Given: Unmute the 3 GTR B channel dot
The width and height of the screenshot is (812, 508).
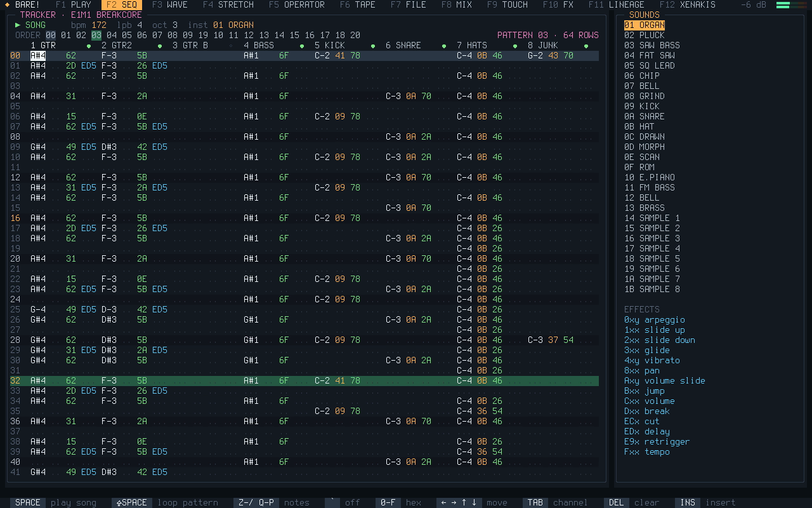Looking at the screenshot, I should [231, 46].
